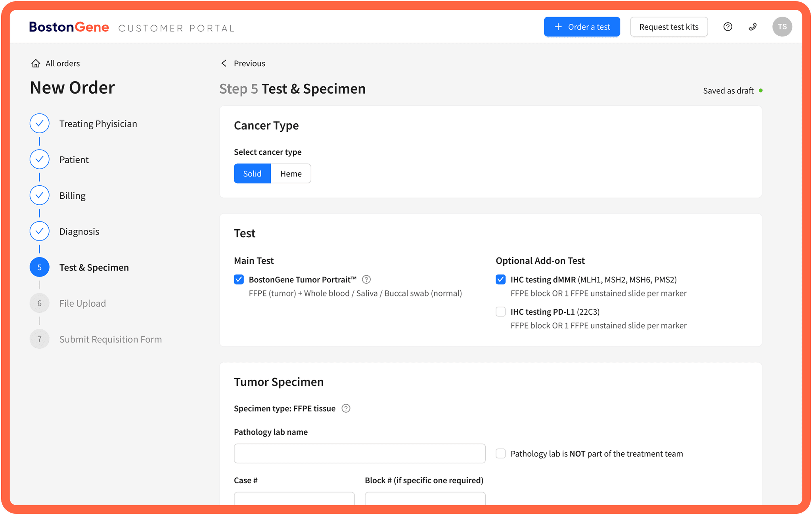Open the TS user avatar menu

coord(782,27)
